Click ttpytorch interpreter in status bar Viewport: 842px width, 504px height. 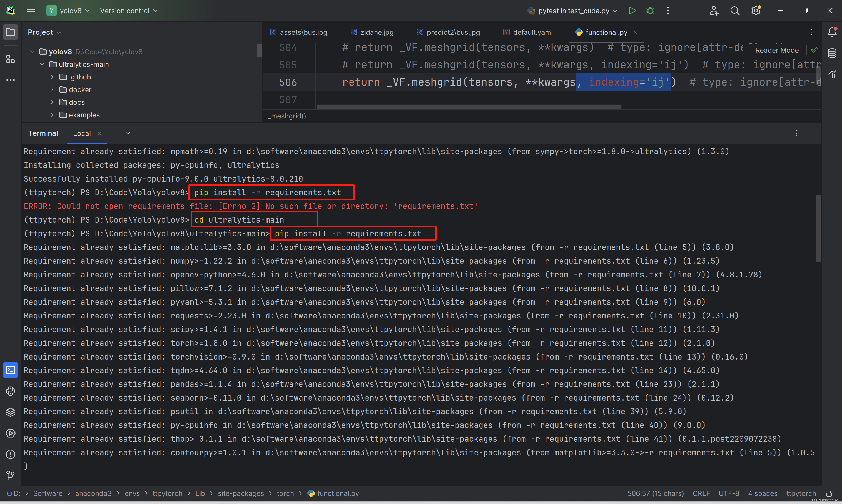[x=801, y=493]
